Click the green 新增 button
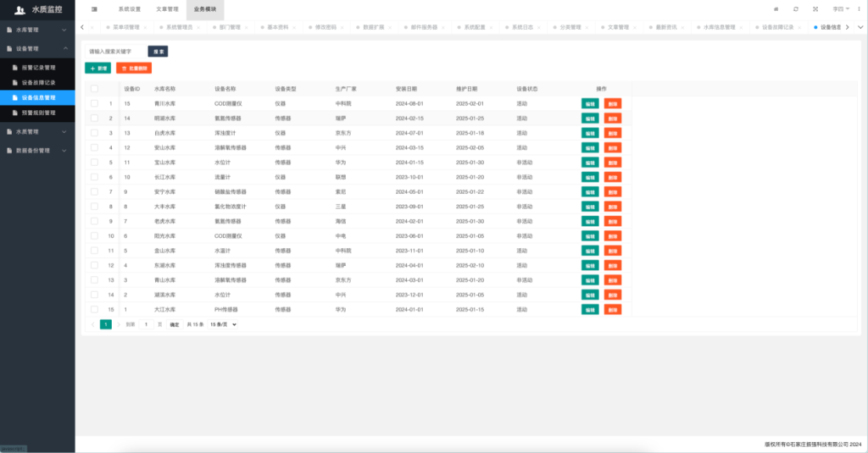This screenshot has width=868, height=453. pyautogui.click(x=97, y=68)
